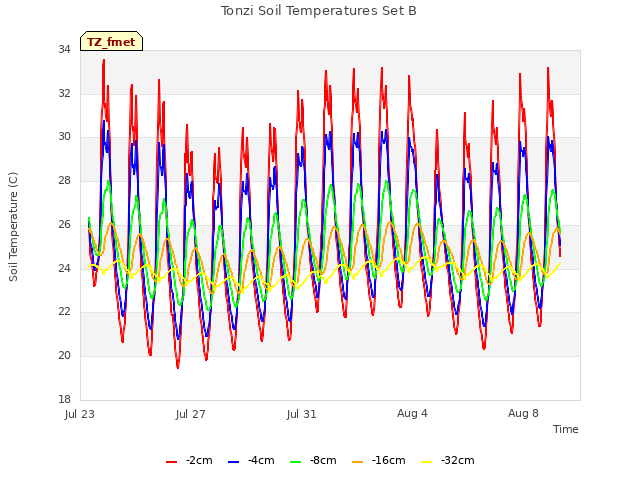Click the 30 y-axis tick label

64,137
